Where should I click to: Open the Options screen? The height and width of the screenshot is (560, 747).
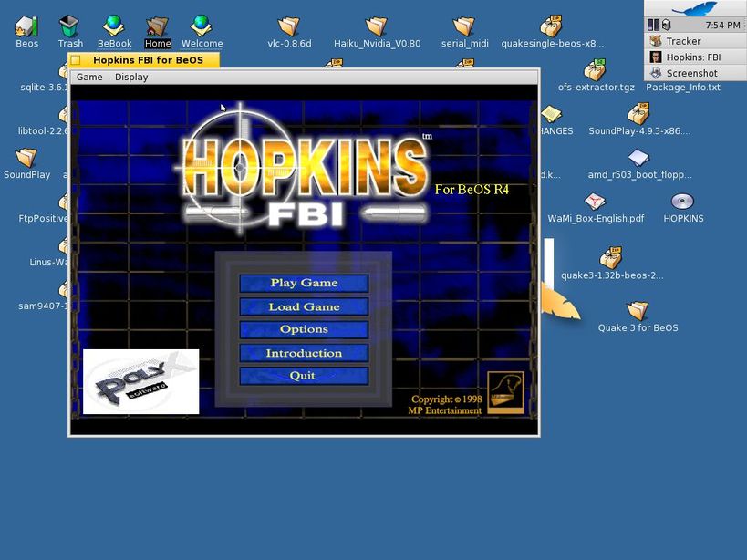click(x=304, y=329)
